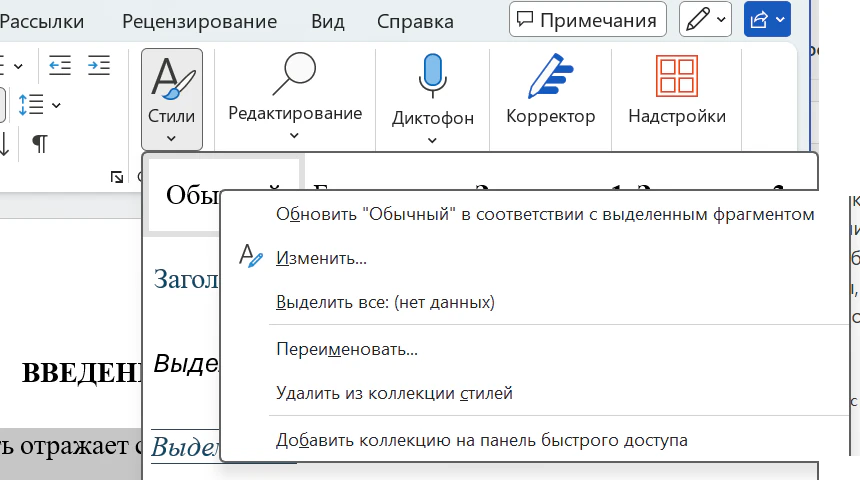Toggle paragraph marks display
This screenshot has width=860, height=480.
pos(40,144)
